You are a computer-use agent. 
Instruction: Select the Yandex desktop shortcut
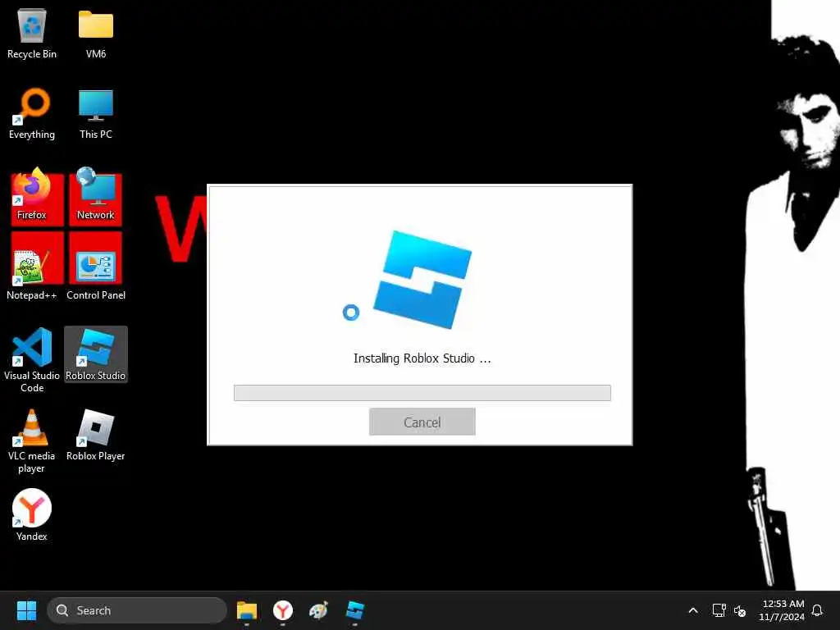tap(32, 515)
